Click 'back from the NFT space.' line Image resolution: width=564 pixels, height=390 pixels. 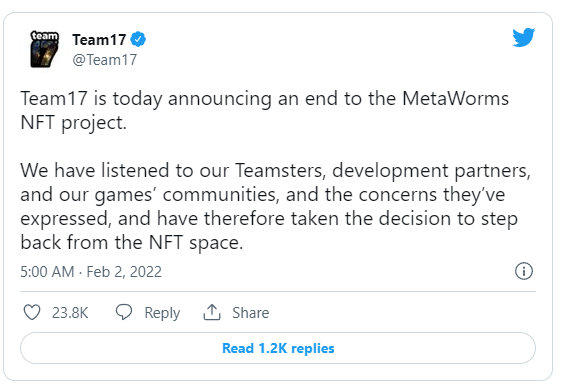click(x=132, y=242)
